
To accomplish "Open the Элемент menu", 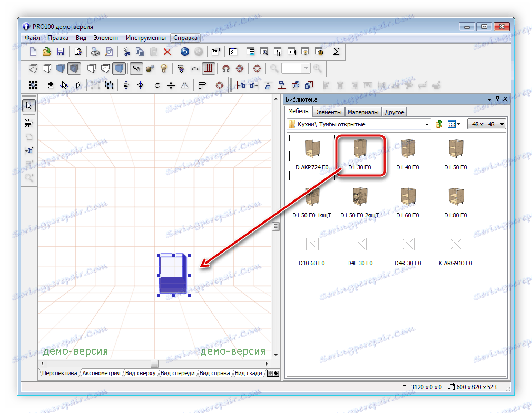I will coord(106,38).
